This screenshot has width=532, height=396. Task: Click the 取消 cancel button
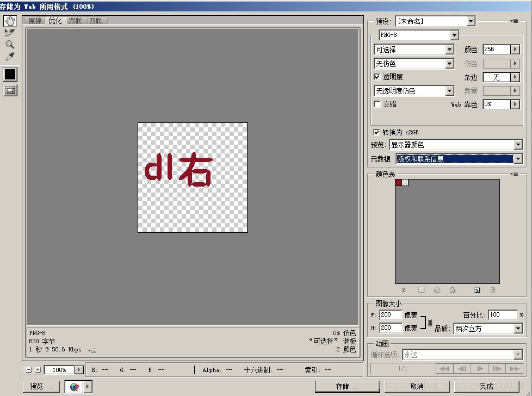(x=417, y=387)
